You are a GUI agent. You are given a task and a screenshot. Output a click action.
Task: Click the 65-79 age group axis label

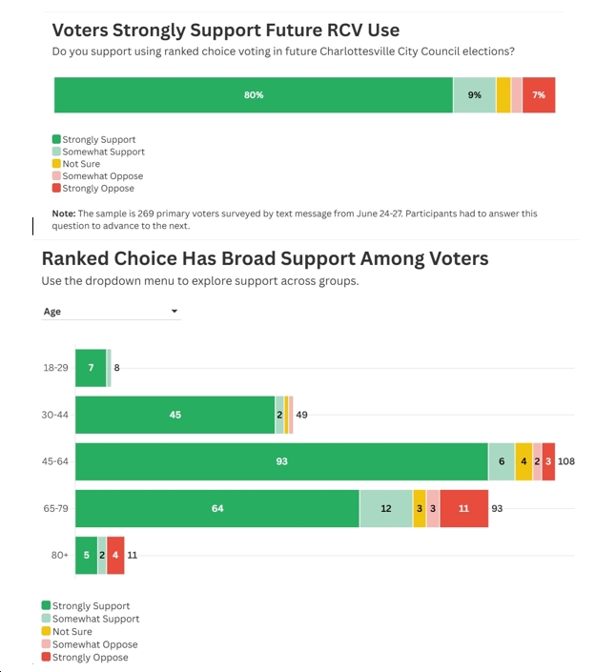(x=56, y=509)
